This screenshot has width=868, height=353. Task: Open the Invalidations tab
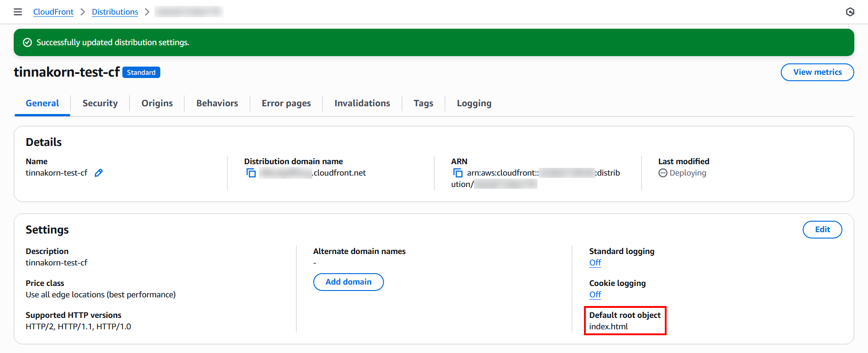pyautogui.click(x=362, y=103)
